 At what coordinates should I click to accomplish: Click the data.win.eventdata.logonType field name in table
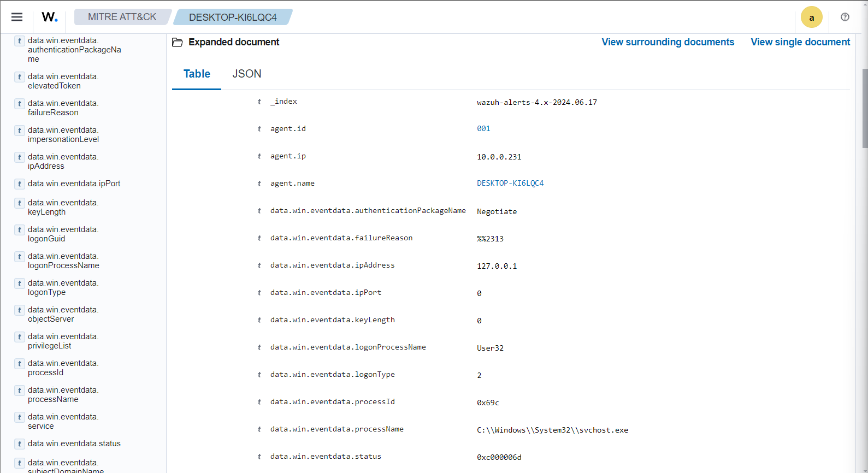(x=332, y=375)
